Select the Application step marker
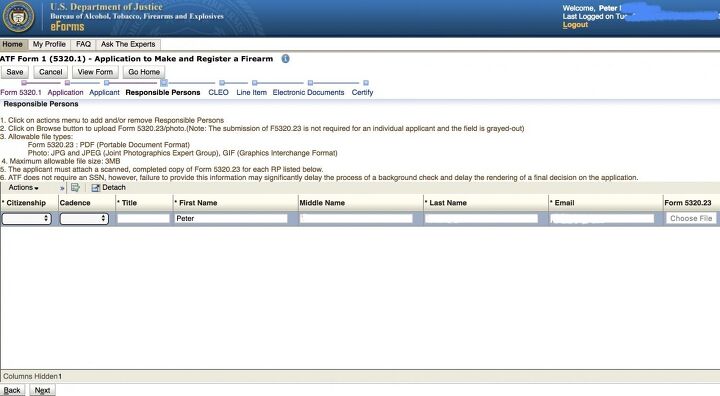The width and height of the screenshot is (720, 396). [67, 83]
